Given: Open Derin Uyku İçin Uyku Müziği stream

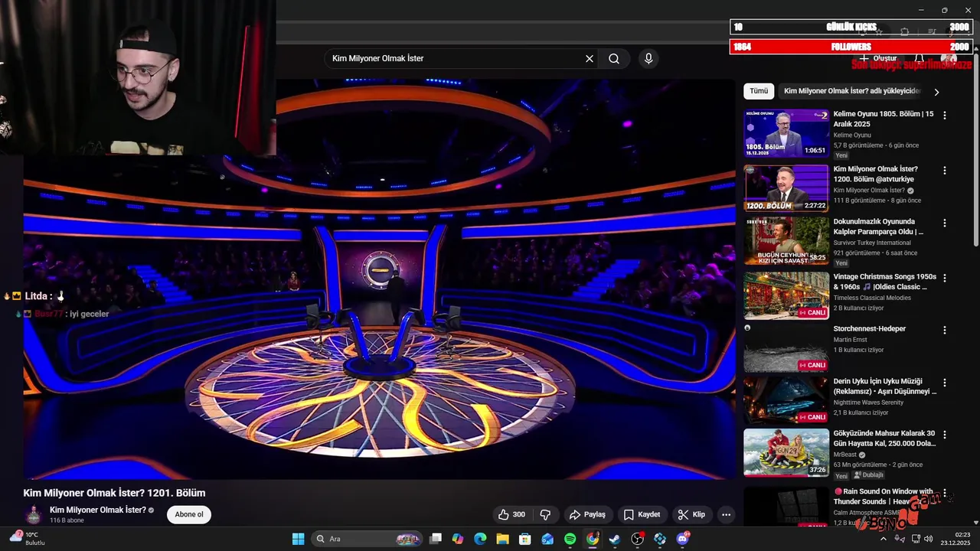Looking at the screenshot, I should point(884,386).
